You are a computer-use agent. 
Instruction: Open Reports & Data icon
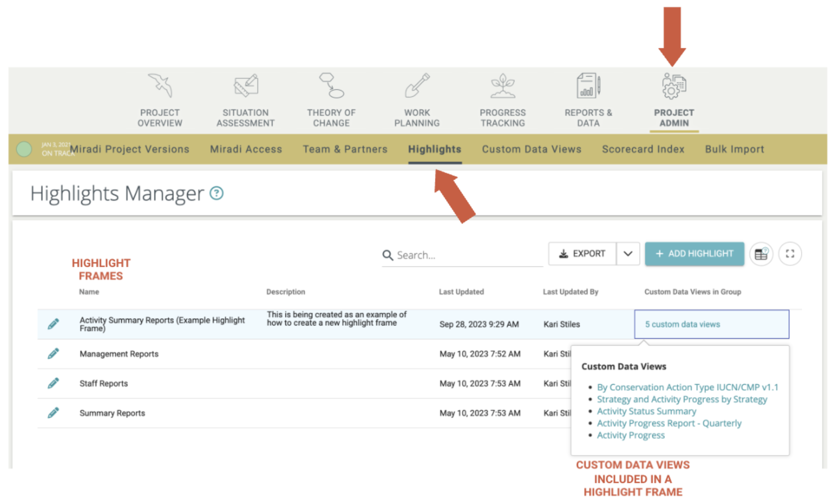[x=588, y=85]
